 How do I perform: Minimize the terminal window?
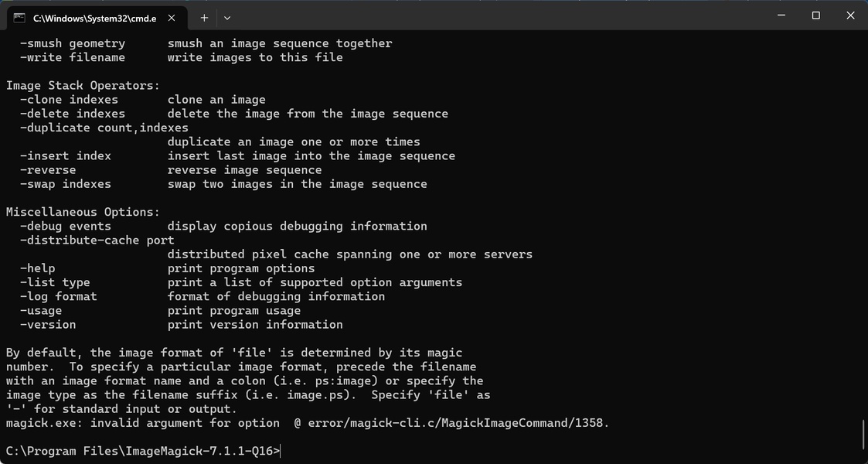[781, 15]
